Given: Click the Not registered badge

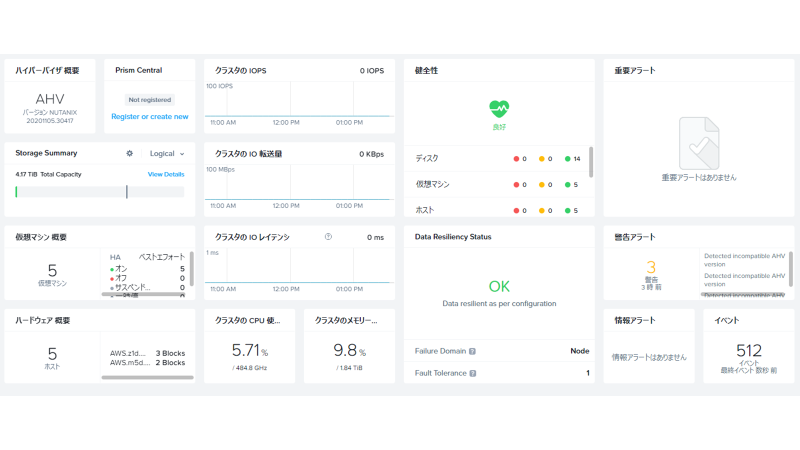Looking at the screenshot, I should [x=149, y=99].
